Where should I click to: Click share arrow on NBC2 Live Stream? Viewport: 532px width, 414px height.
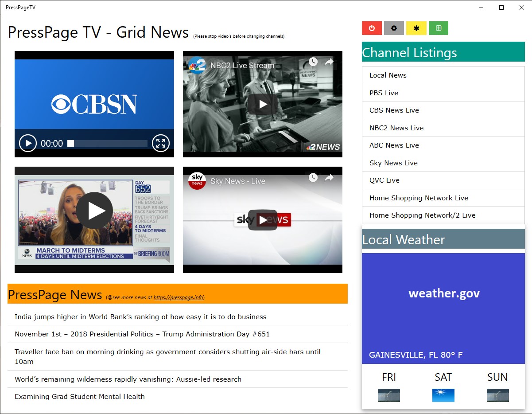tap(329, 62)
